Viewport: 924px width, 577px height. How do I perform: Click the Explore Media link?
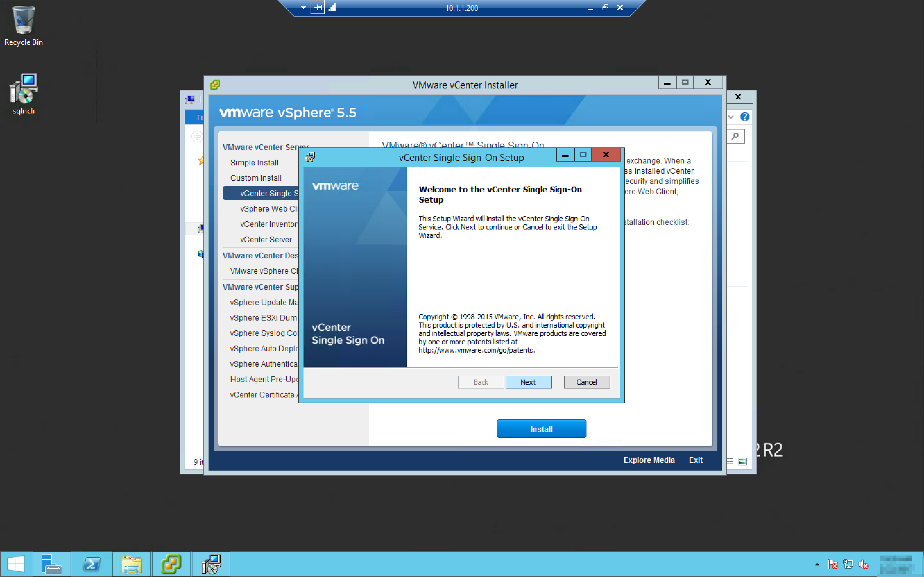pos(649,460)
